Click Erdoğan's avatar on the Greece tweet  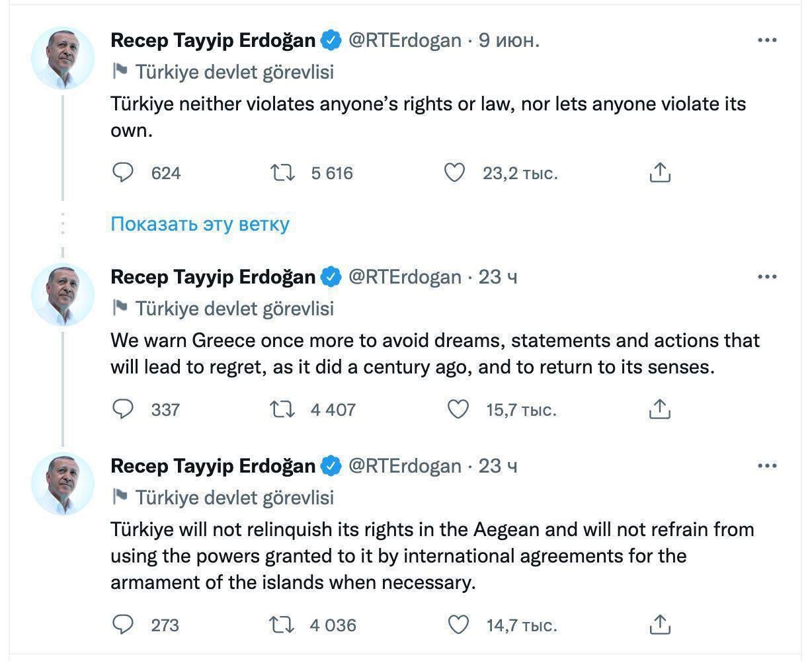(63, 295)
